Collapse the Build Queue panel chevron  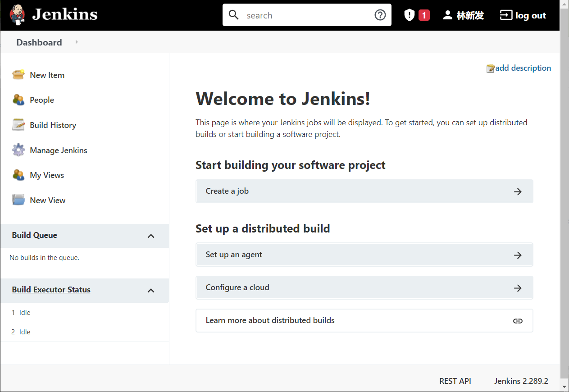pos(151,236)
